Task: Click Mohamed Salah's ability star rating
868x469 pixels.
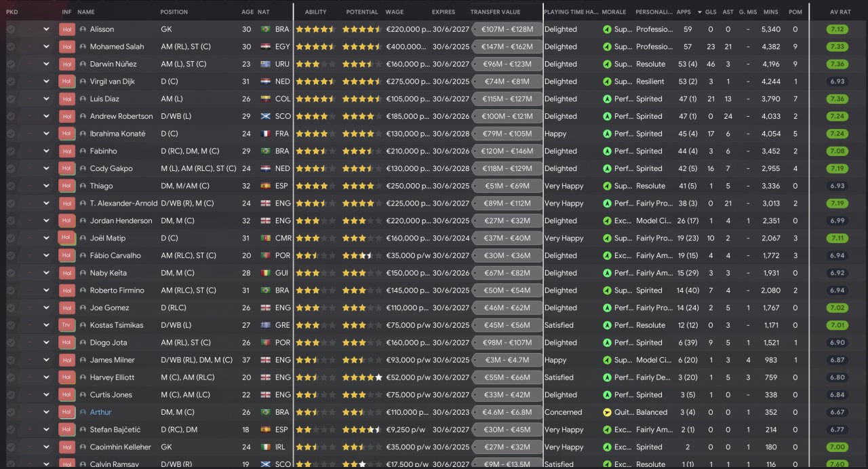Action: [315, 47]
